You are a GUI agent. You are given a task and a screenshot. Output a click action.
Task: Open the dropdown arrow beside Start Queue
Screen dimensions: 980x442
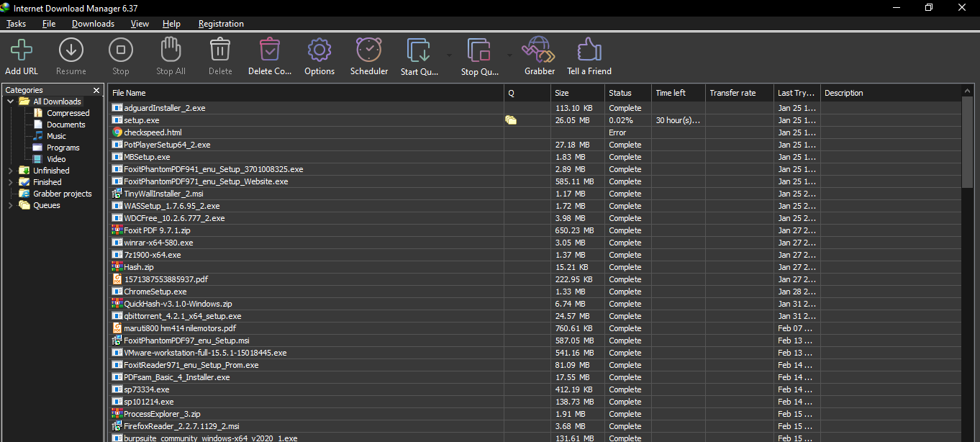(449, 55)
